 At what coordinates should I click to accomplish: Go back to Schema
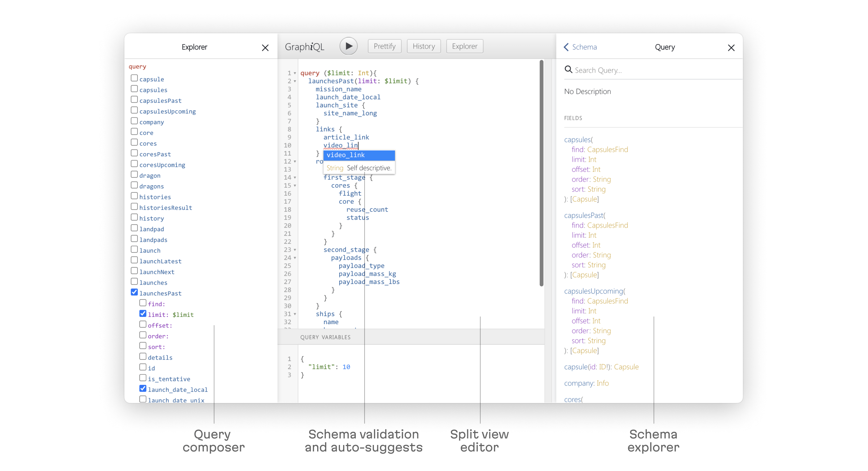580,47
